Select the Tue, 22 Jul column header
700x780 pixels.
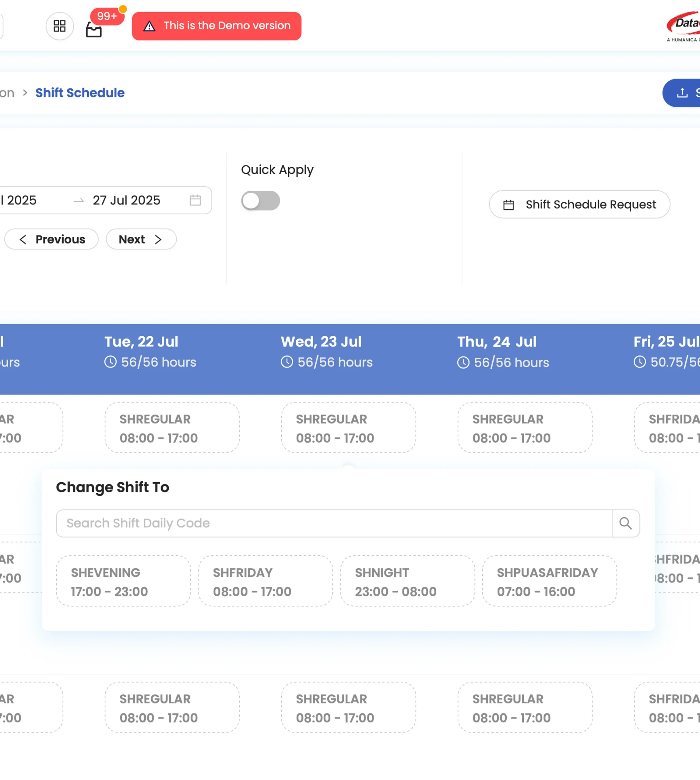tap(142, 341)
